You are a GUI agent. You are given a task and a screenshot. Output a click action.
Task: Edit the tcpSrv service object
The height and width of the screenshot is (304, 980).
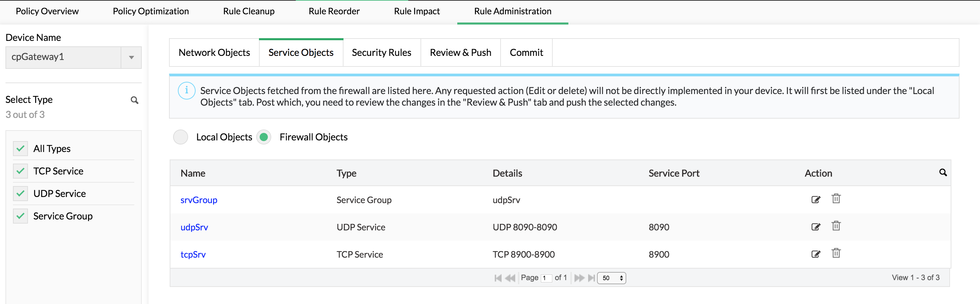tap(815, 254)
